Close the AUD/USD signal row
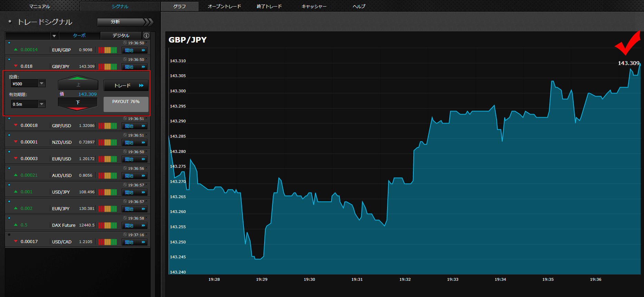This screenshot has height=297, width=644. pos(146,168)
